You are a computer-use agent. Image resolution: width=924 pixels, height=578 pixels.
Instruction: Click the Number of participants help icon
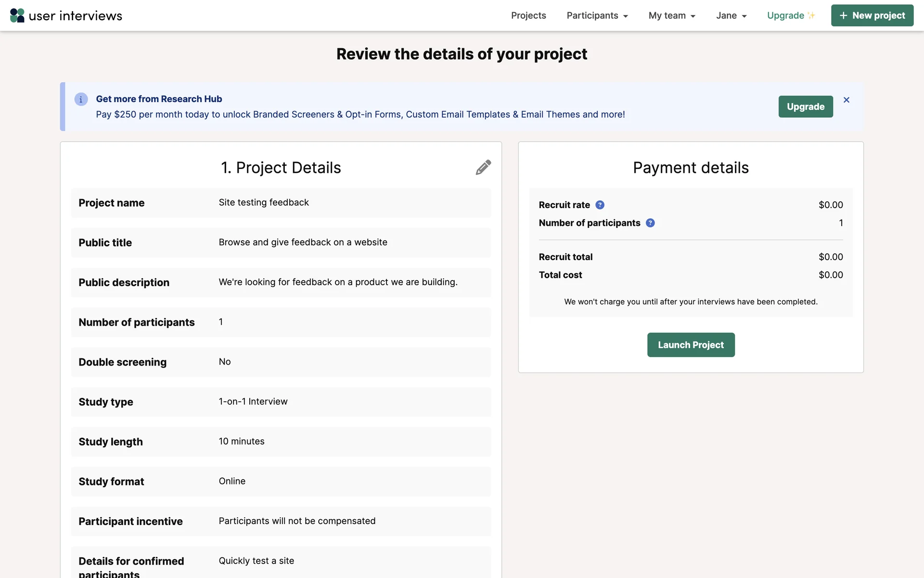pos(650,223)
